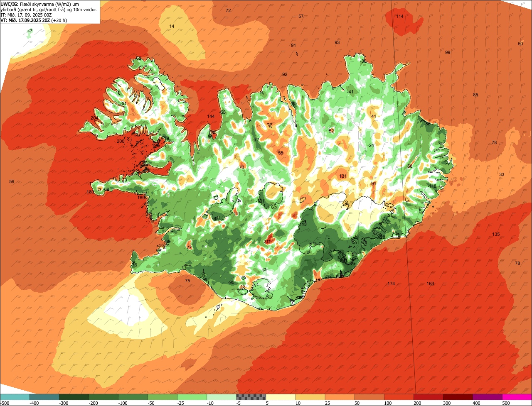
Task: Click the legend swatch between 50 and 100
Action: click(x=369, y=397)
